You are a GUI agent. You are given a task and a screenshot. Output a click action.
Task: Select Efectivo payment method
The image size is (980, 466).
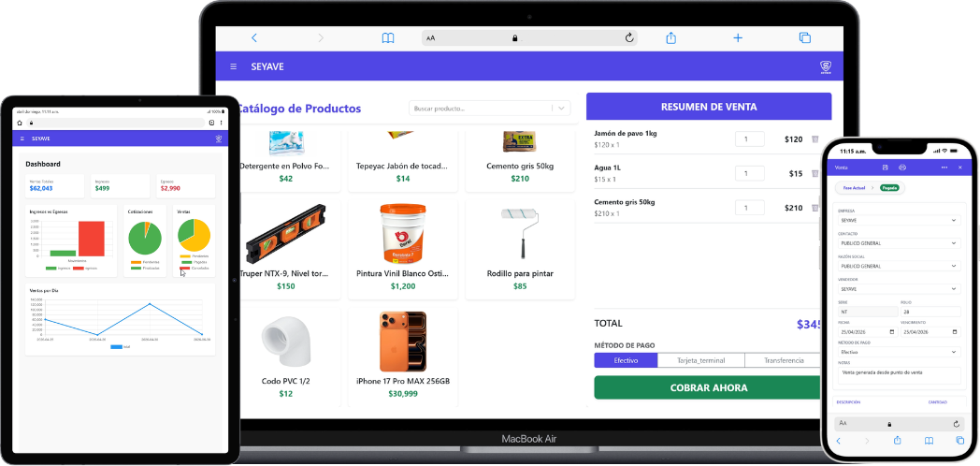point(626,360)
